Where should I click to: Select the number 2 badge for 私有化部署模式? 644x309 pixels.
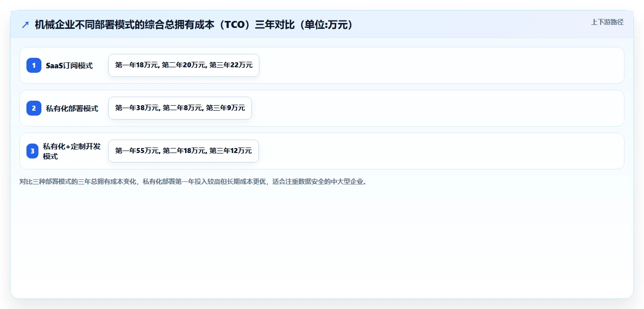(x=34, y=108)
